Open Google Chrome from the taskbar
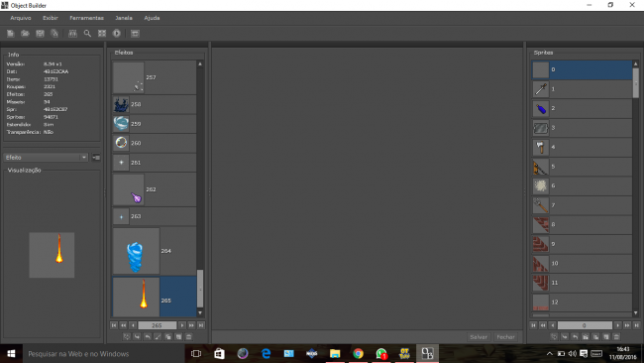Screen dimensions: 644x363 click(358, 353)
